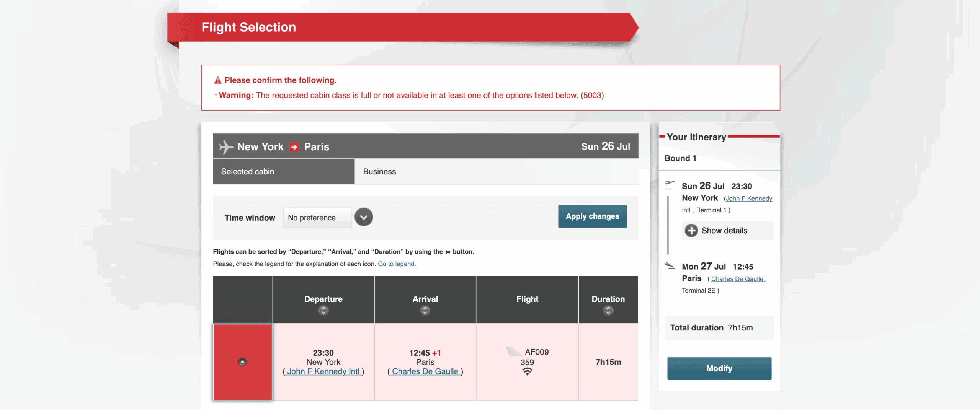
Task: Open the Time window preference dropdown chevron
Action: [x=363, y=217]
